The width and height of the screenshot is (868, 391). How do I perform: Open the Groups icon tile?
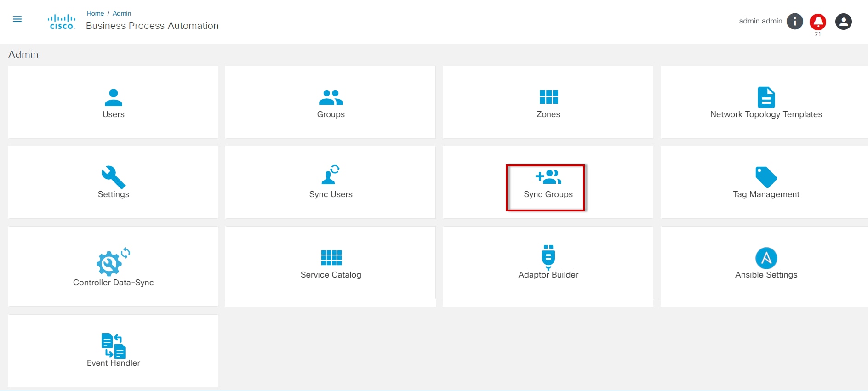point(331,97)
